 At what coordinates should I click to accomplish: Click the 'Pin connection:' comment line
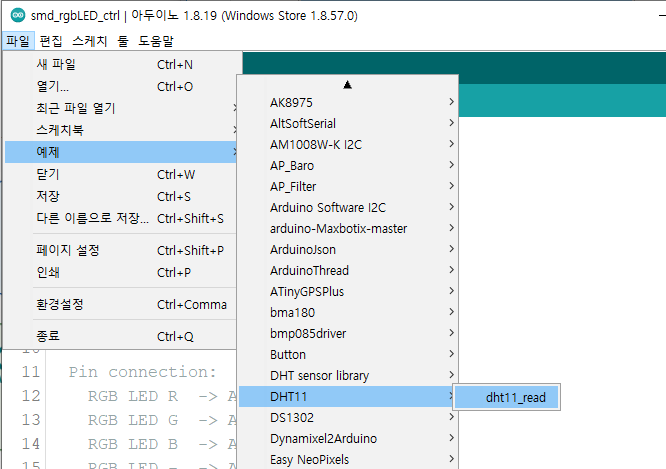click(143, 372)
